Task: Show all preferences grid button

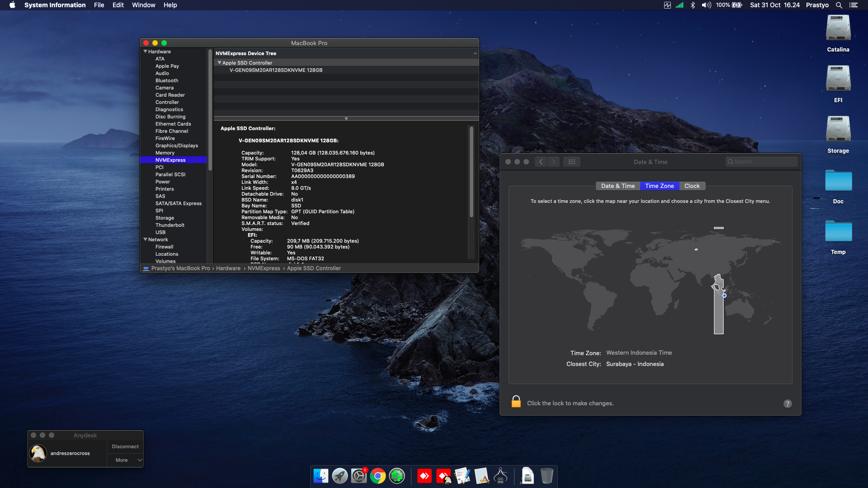Action: (571, 162)
